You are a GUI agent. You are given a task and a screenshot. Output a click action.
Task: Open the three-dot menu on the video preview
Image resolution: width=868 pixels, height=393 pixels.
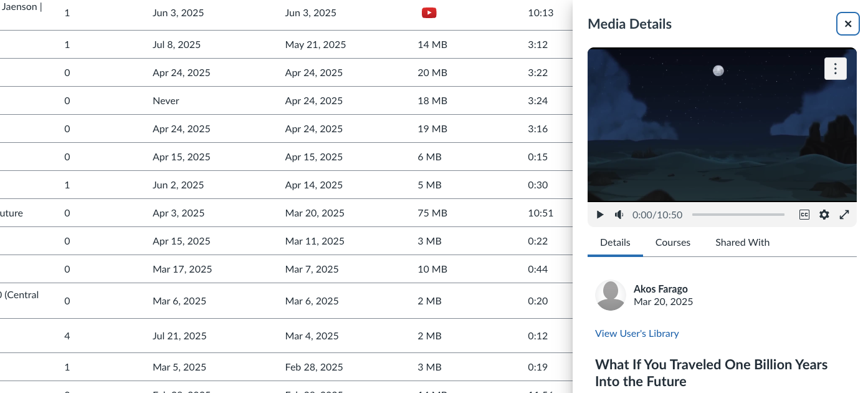click(x=836, y=69)
